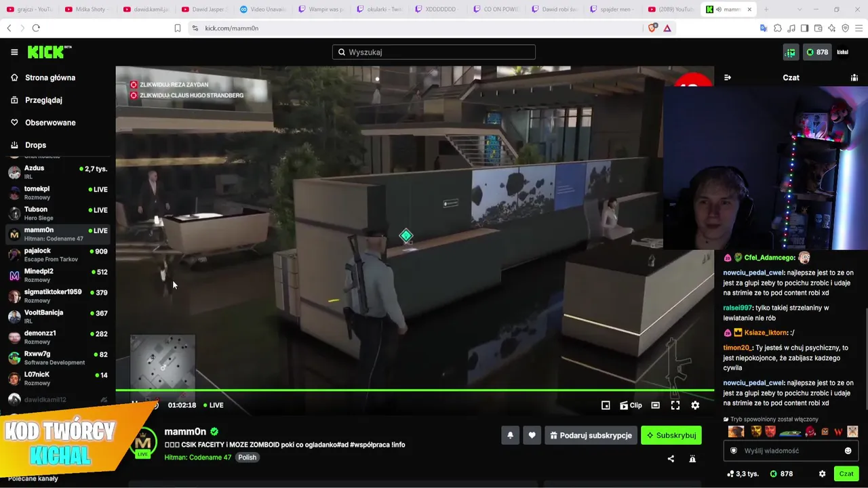Open the Hitman: Codename 47 category link
This screenshot has width=868, height=488.
198,457
